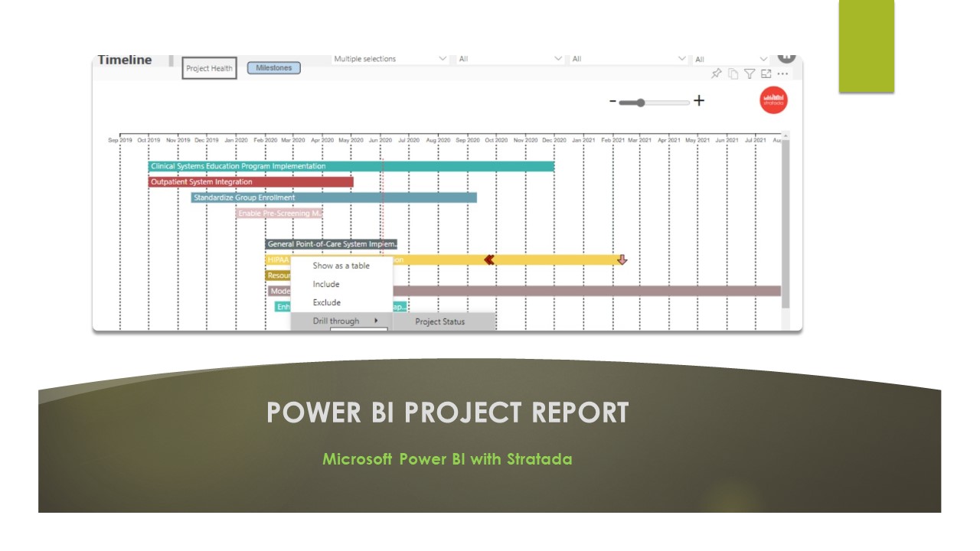Click the timeline vertical scrollbar thumb

tap(786, 223)
